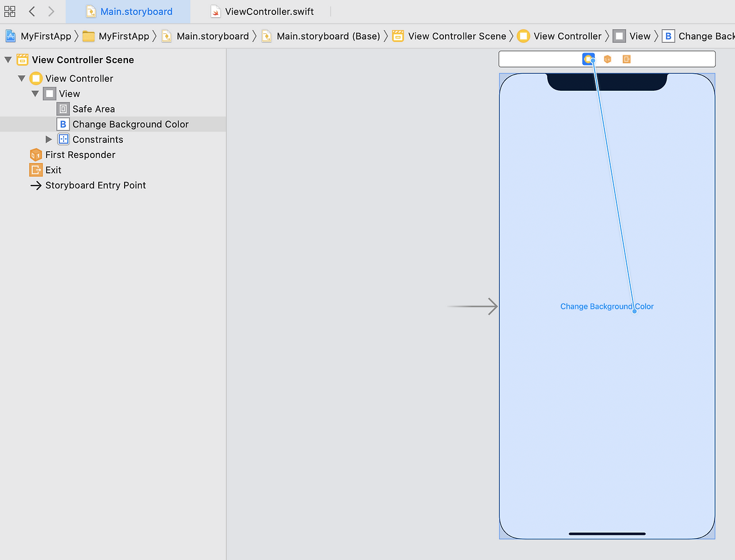Viewport: 735px width, 560px height.
Task: Switch to the Main.storyboard editor tab
Action: coord(129,11)
